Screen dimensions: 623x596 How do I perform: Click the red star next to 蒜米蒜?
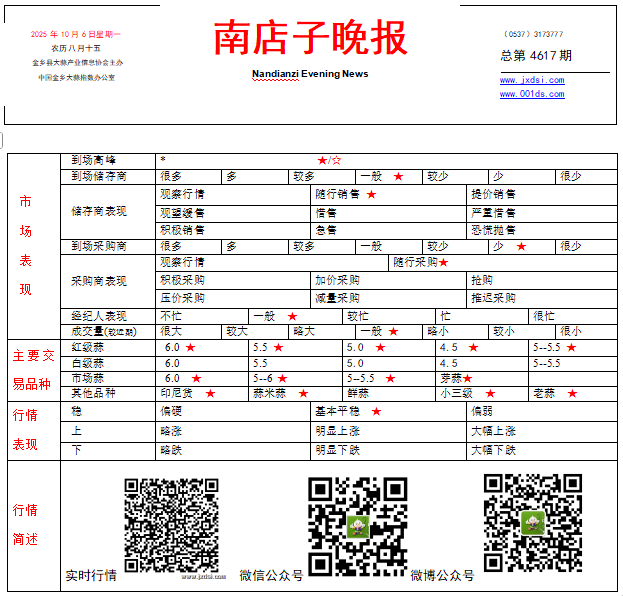click(x=303, y=394)
